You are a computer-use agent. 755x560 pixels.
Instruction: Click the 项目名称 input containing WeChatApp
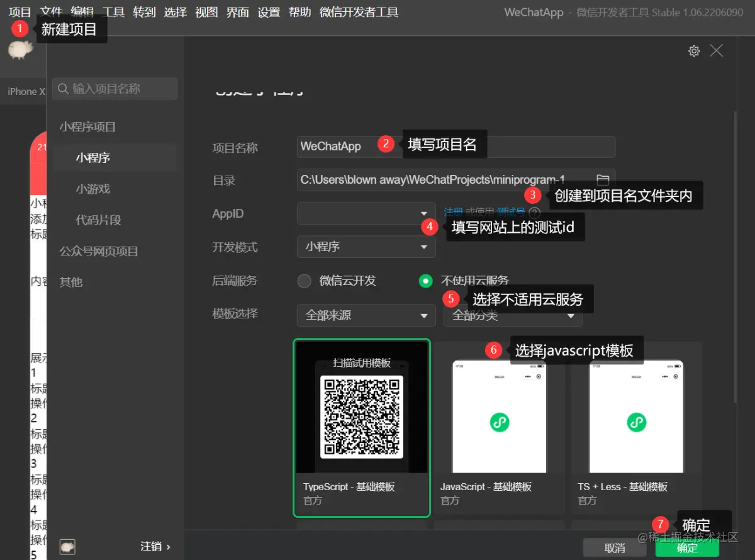456,146
